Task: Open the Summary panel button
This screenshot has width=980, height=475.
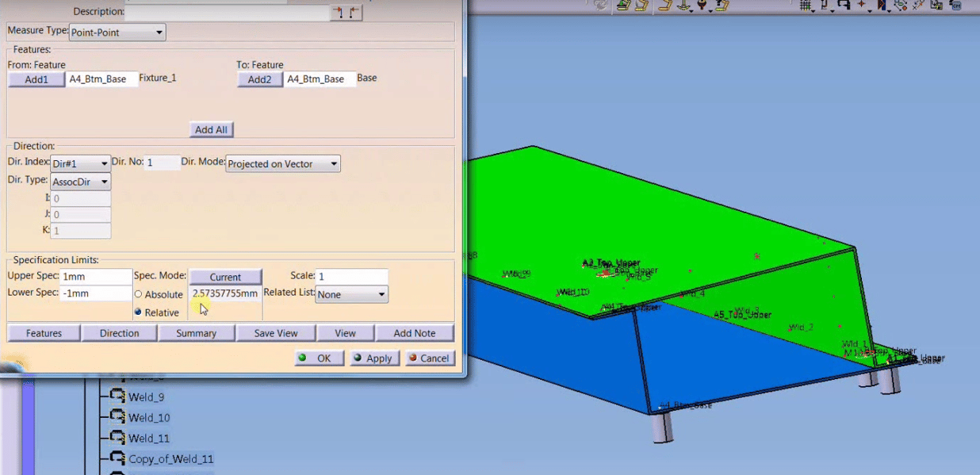Action: click(x=197, y=332)
